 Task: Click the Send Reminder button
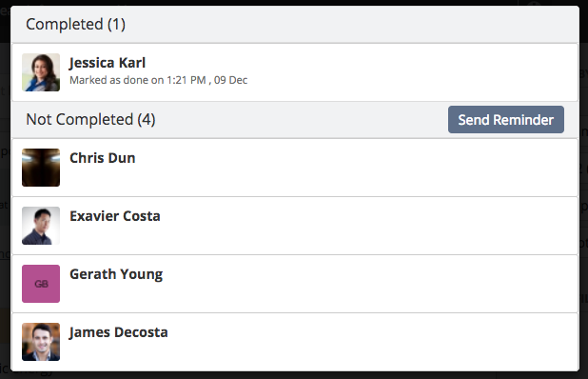point(506,120)
